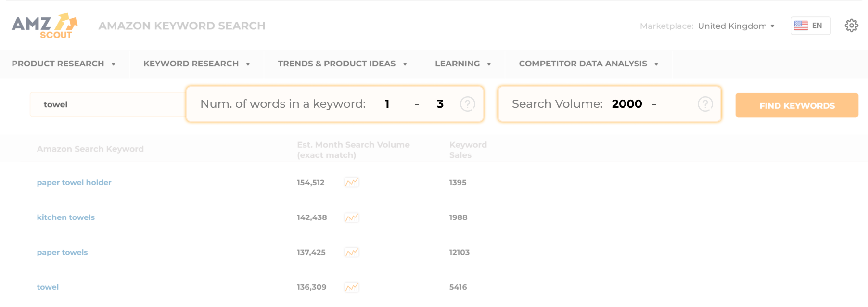Edit the minimum Search Volume value 2000

click(x=627, y=103)
